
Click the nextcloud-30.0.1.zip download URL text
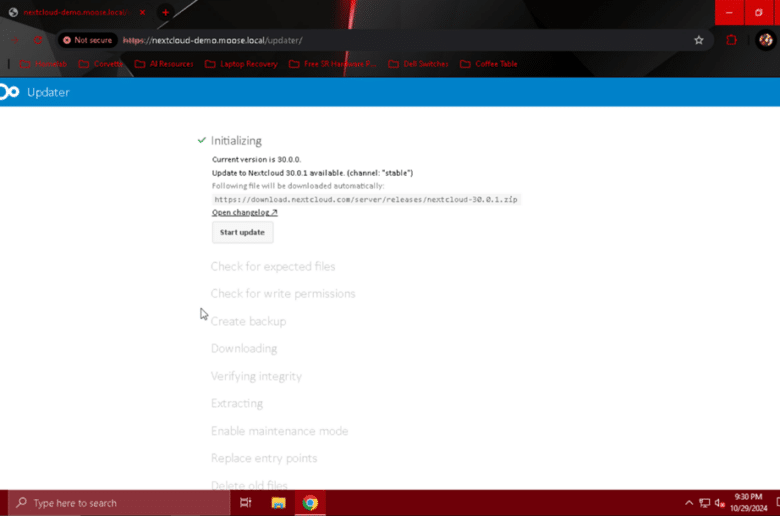pyautogui.click(x=366, y=200)
